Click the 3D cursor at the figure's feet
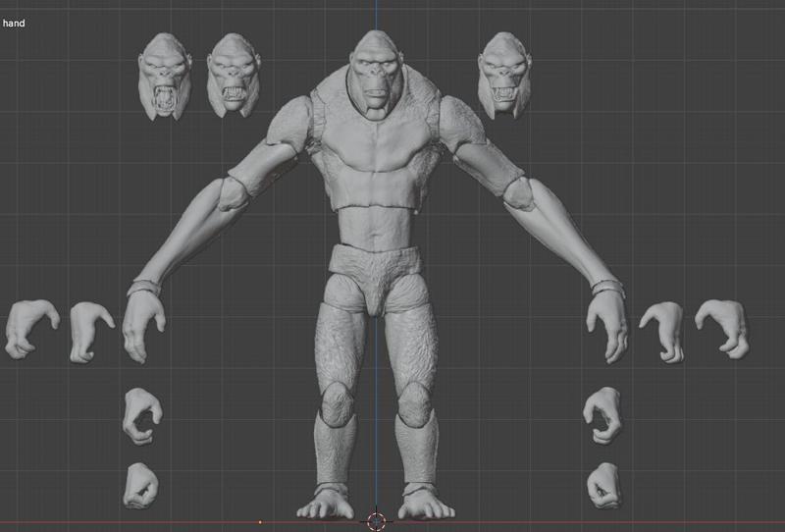The width and height of the screenshot is (785, 532). [x=377, y=521]
